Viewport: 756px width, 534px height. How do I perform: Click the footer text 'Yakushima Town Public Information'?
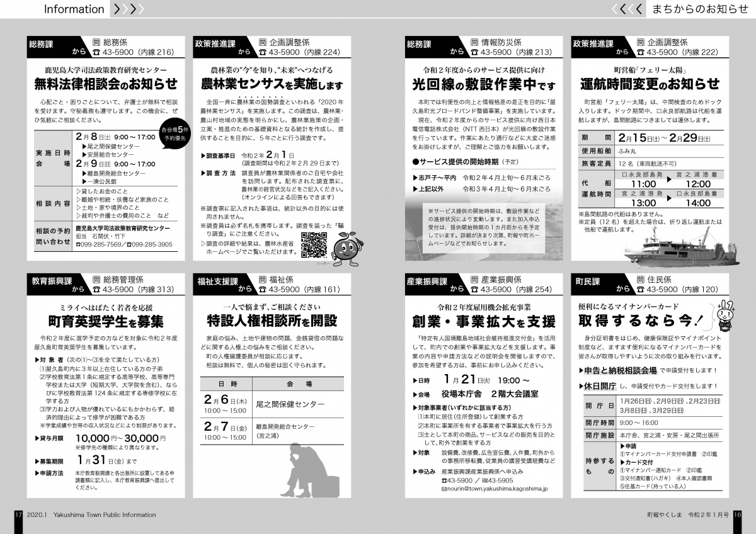pyautogui.click(x=104, y=515)
